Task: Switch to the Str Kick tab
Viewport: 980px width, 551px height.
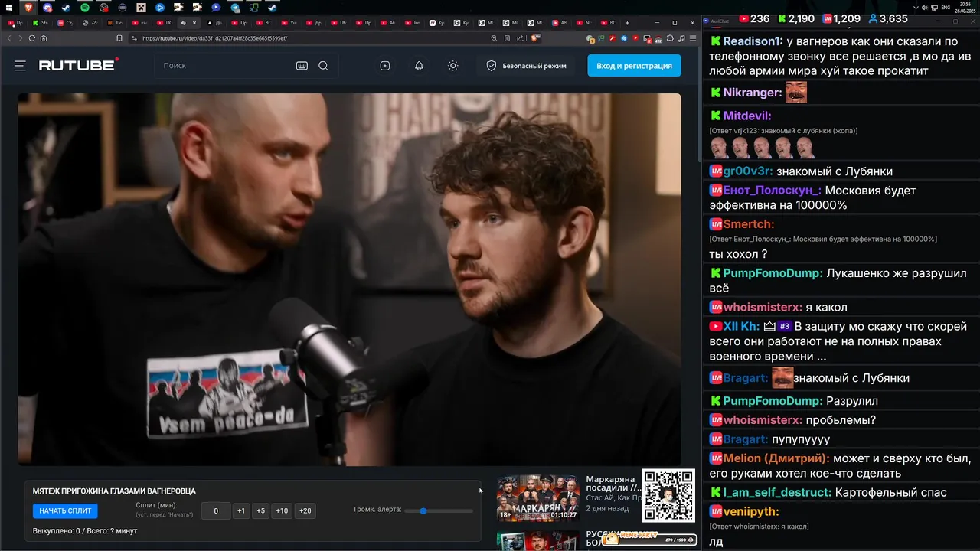Action: pyautogui.click(x=40, y=23)
